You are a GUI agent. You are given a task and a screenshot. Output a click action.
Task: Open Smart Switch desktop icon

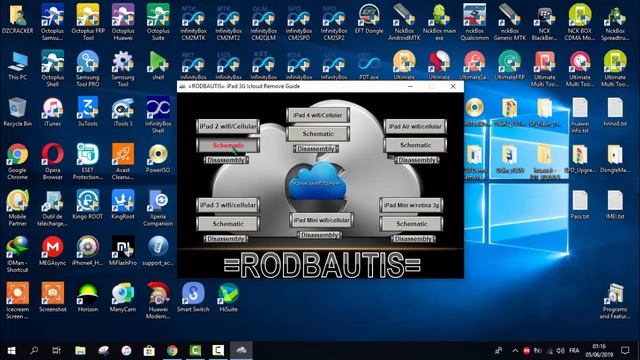pos(193,298)
